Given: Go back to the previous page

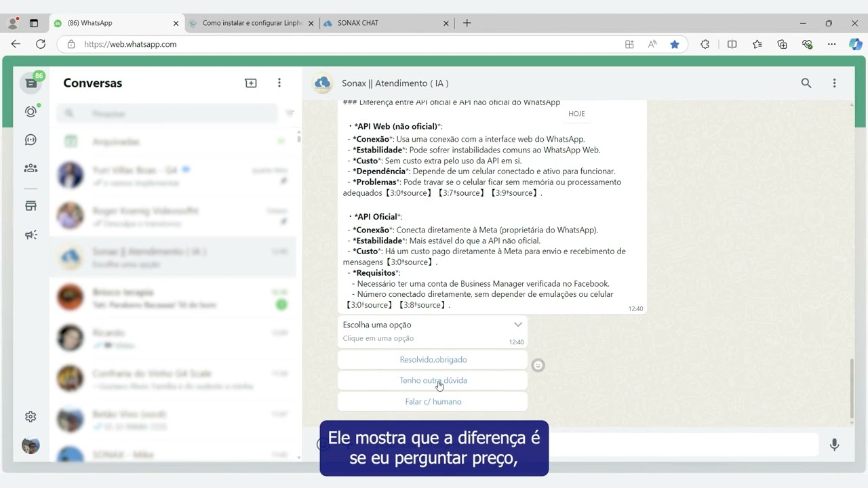Looking at the screenshot, I should [x=16, y=44].
